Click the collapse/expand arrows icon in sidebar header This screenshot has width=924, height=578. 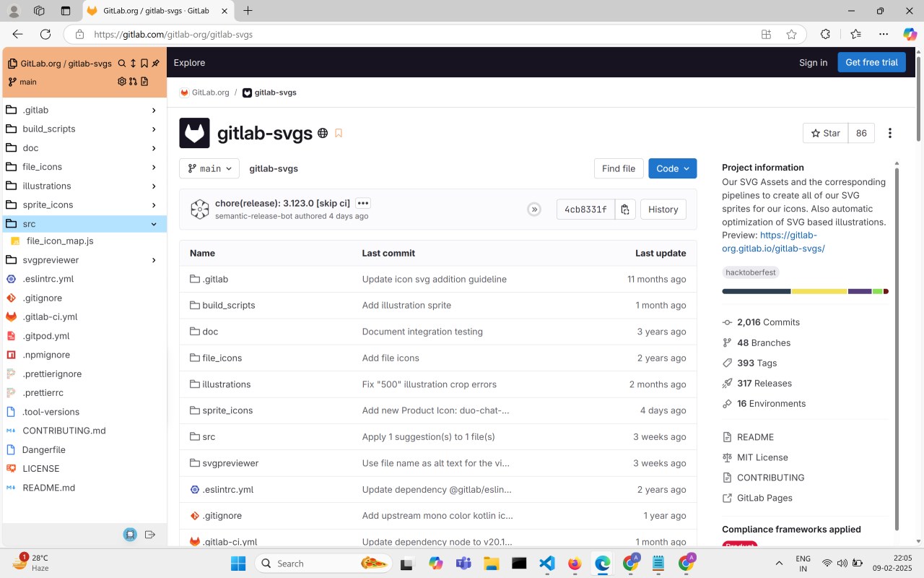tap(133, 64)
